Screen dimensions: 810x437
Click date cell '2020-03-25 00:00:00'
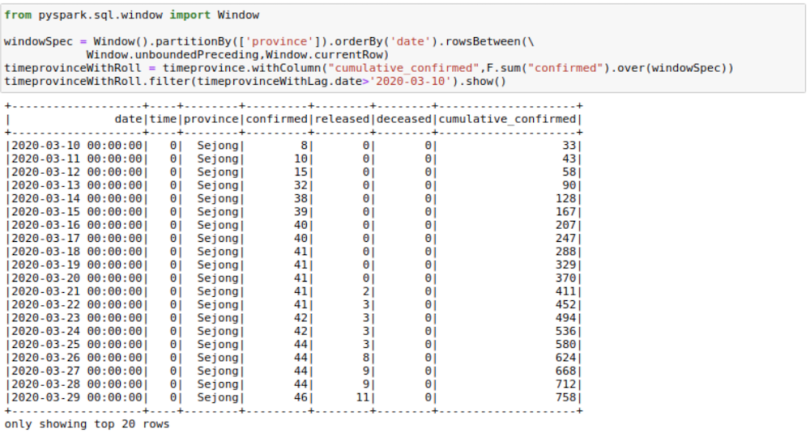click(x=76, y=345)
